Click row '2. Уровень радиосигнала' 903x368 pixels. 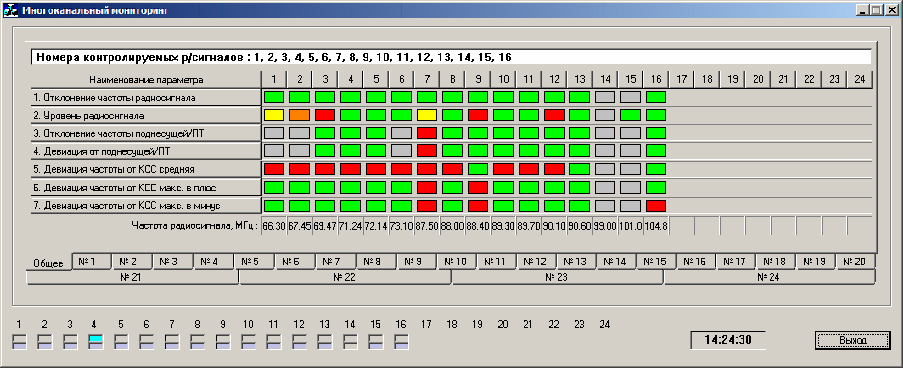coord(146,115)
